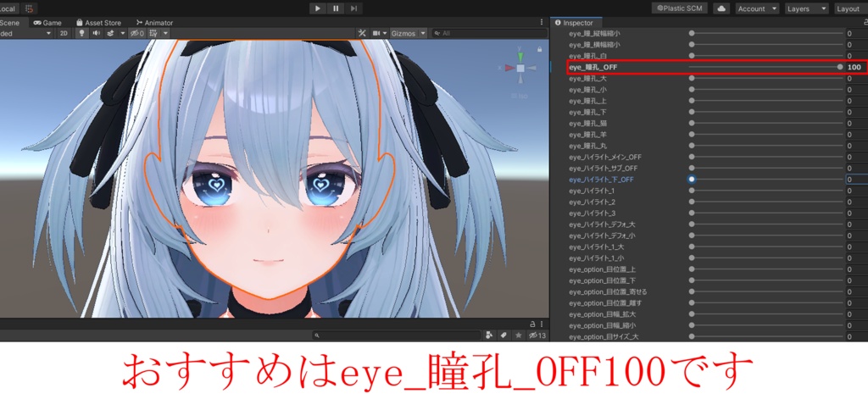Click the Project panel search field
Screen dimensions: 868x399
click(396, 335)
